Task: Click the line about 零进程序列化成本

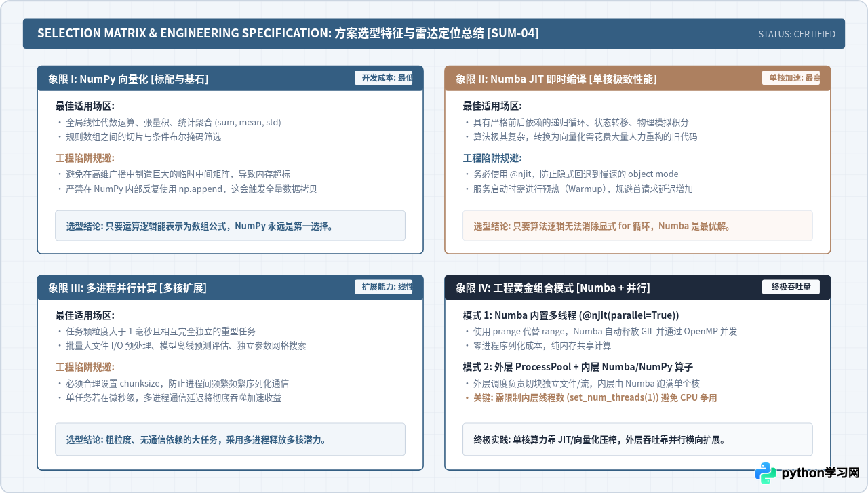Action: [x=538, y=346]
